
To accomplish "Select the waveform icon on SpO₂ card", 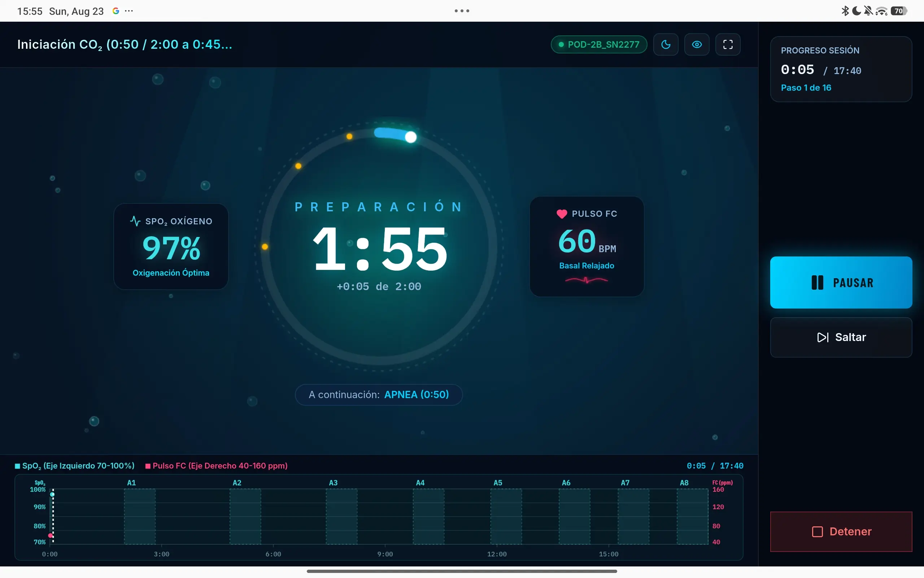I will (x=135, y=221).
